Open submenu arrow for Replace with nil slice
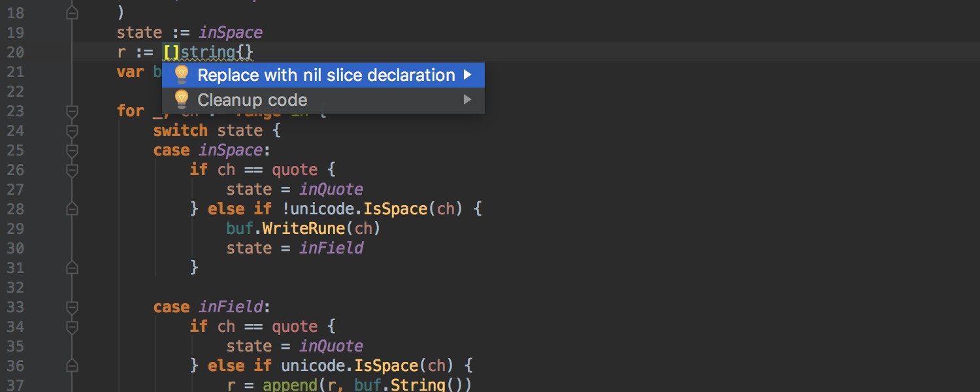The width and height of the screenshot is (980, 392). tap(467, 75)
